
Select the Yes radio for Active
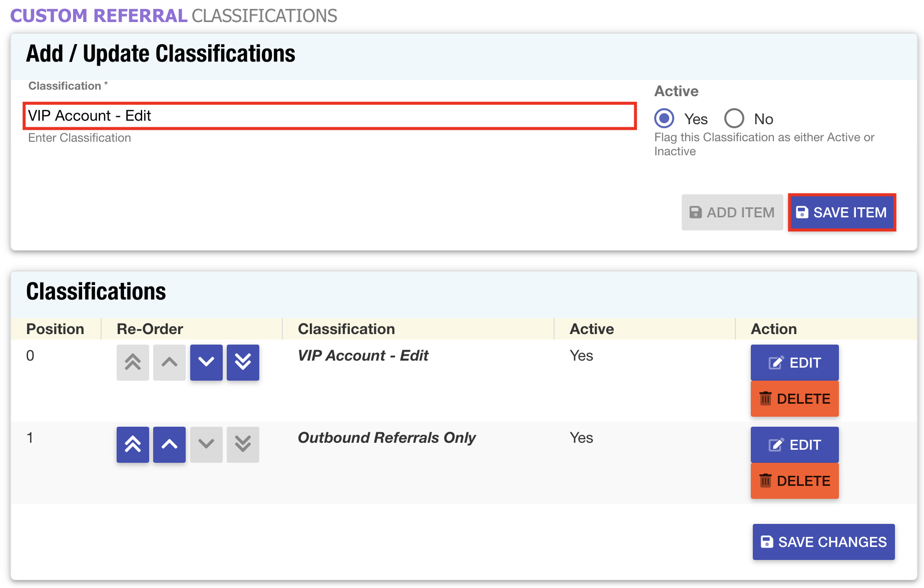click(x=664, y=119)
